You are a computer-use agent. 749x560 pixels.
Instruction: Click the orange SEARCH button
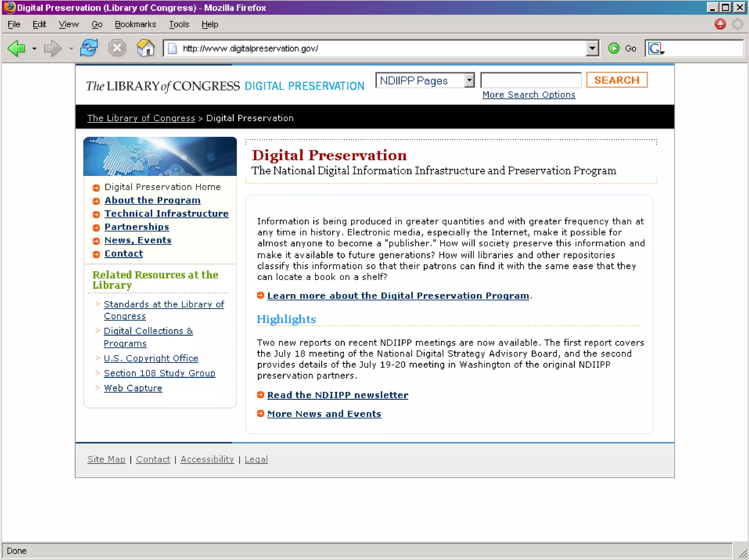click(x=617, y=80)
